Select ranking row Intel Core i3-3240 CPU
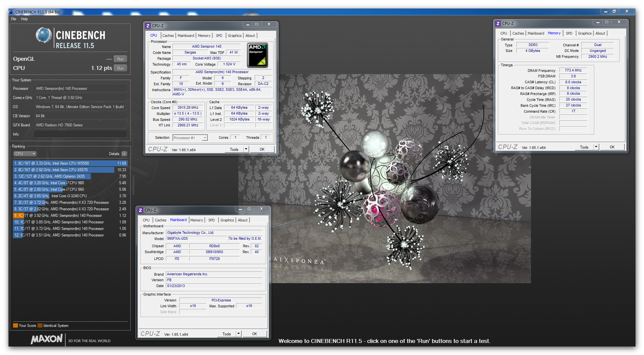Viewport: 644px width, 355px height. point(70,196)
